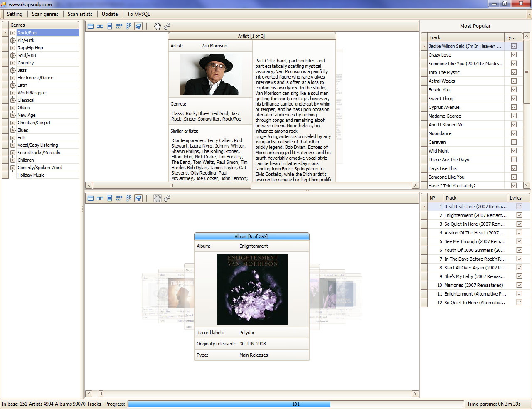Screen dimensions: 532x409
Task: Select Holiday Music genre
Action: coord(31,175)
